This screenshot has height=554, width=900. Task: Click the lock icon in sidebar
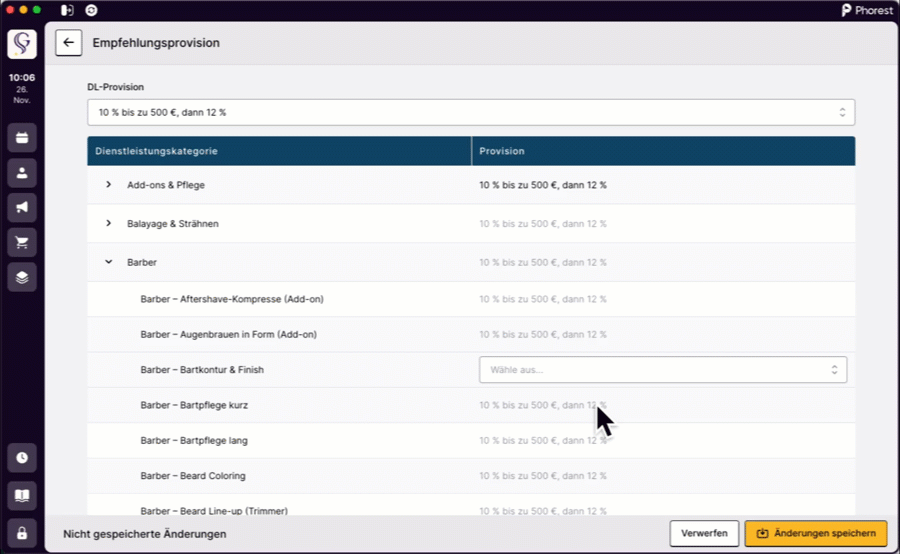click(x=22, y=531)
